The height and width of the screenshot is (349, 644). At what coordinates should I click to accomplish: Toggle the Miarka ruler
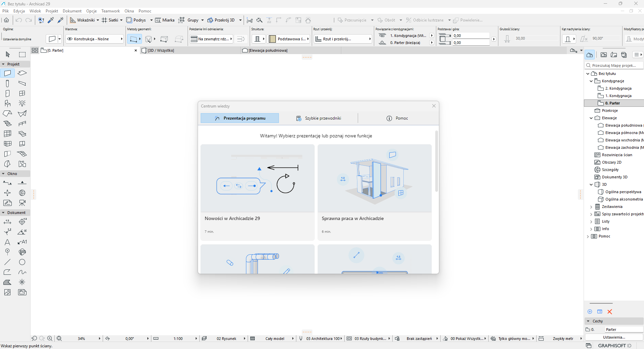(x=165, y=20)
